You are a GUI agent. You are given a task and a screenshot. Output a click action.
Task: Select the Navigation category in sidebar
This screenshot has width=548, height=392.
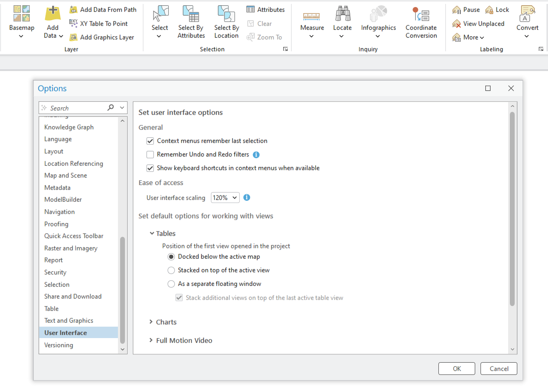59,211
